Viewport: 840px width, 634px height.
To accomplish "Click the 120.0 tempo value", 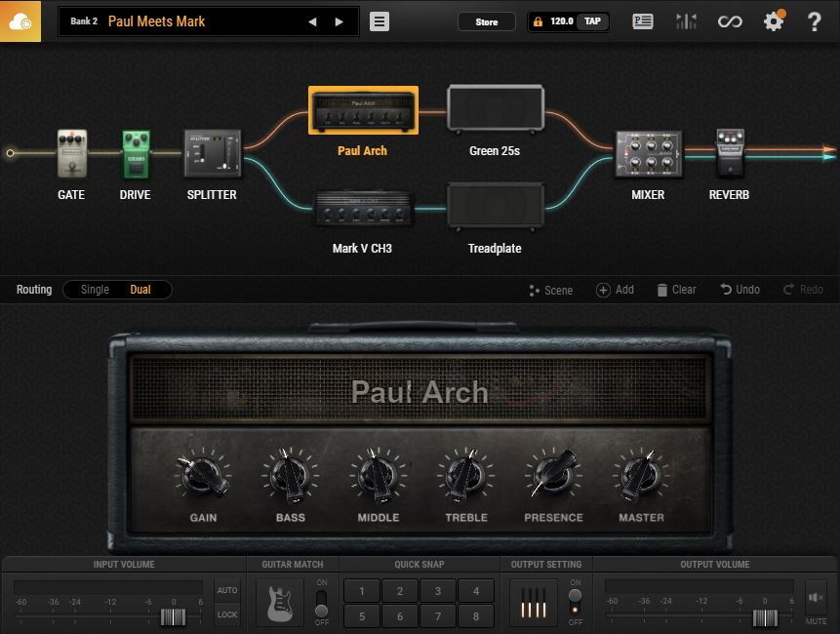I will pos(561,21).
